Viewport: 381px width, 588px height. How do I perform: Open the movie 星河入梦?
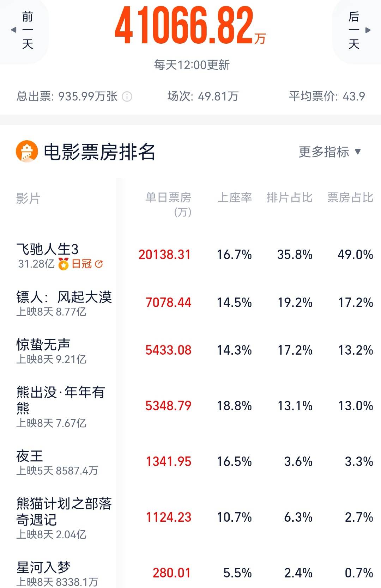43,567
